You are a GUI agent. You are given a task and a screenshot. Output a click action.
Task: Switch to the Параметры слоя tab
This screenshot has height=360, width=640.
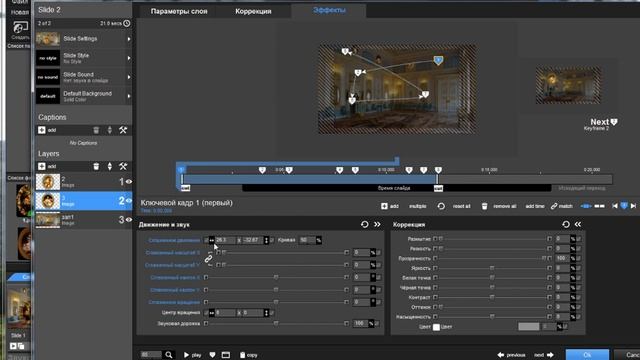click(179, 11)
